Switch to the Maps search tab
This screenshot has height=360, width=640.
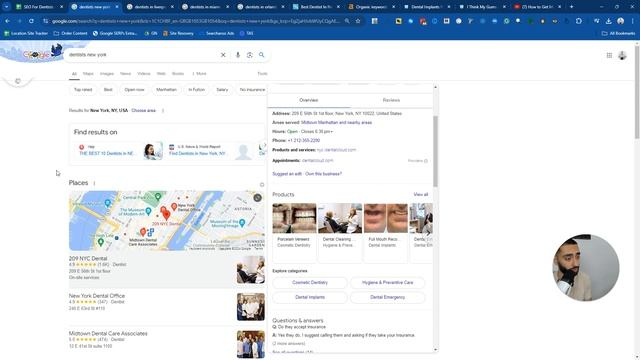pyautogui.click(x=88, y=74)
